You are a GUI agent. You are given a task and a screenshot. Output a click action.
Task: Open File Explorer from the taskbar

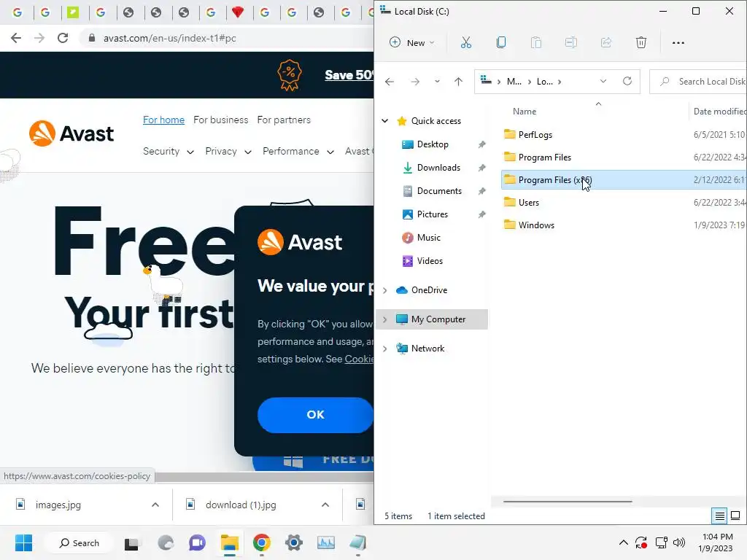(x=230, y=542)
